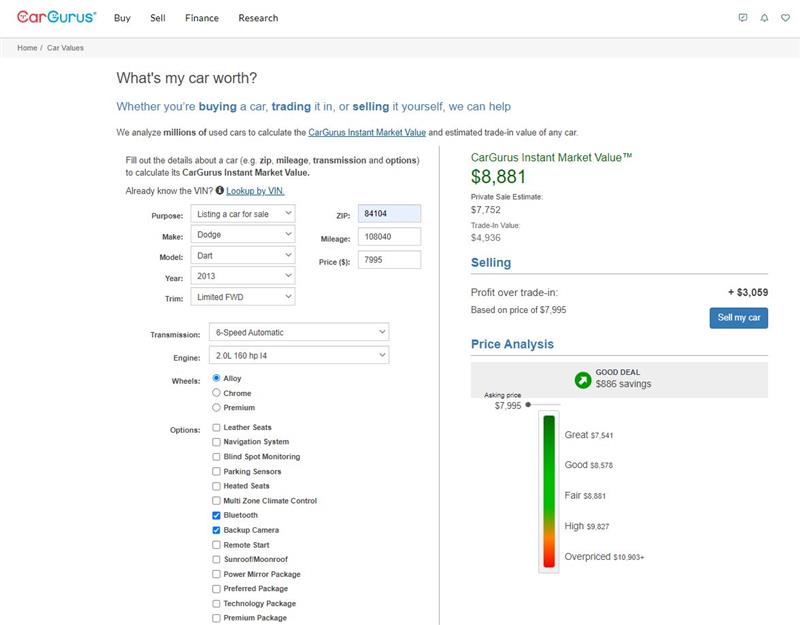Screen dimensions: 800x625
Task: Open the Finance menu
Action: pos(202,18)
